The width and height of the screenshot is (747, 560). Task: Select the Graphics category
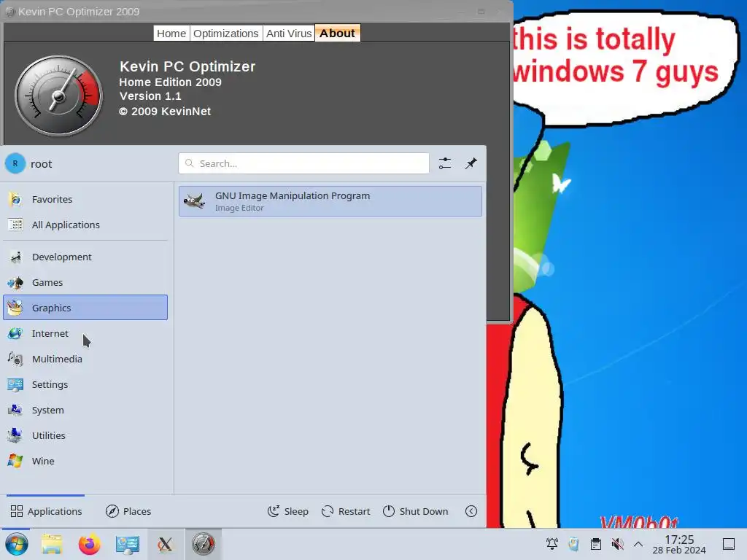tap(85, 308)
